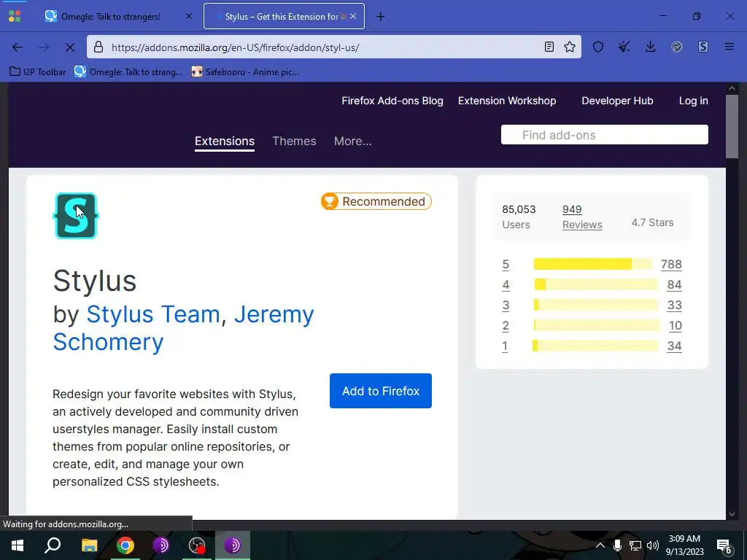
Task: Open Developer Hub link
Action: coord(617,101)
